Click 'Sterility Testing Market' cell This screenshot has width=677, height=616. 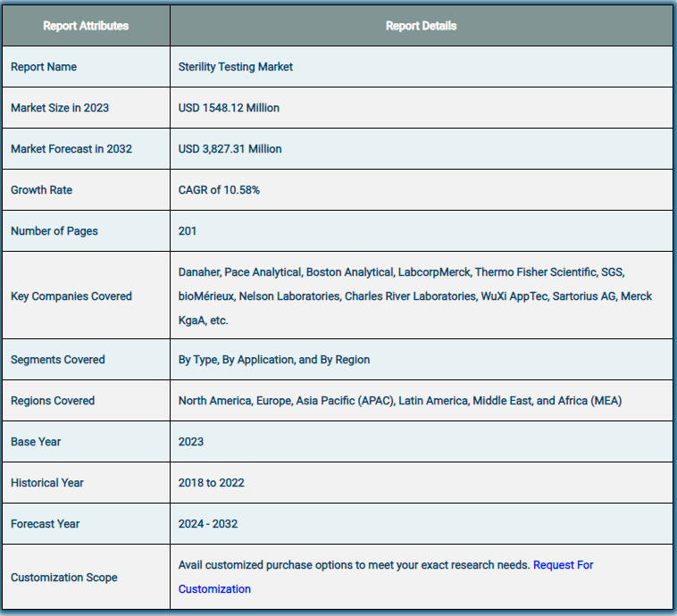[x=235, y=67]
